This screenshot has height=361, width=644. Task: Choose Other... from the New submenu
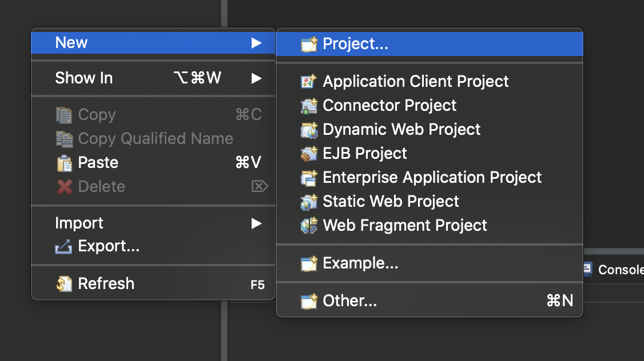point(430,300)
